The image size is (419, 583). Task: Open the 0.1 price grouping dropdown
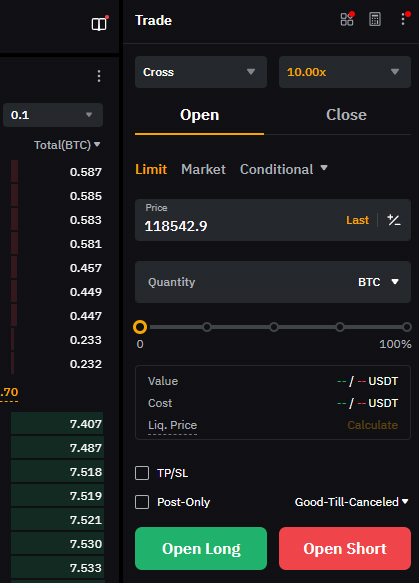coord(53,115)
